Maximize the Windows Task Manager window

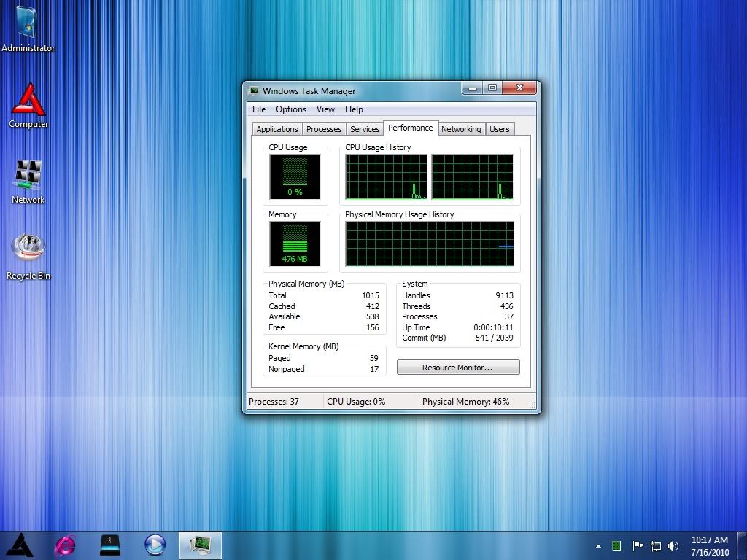tap(492, 88)
